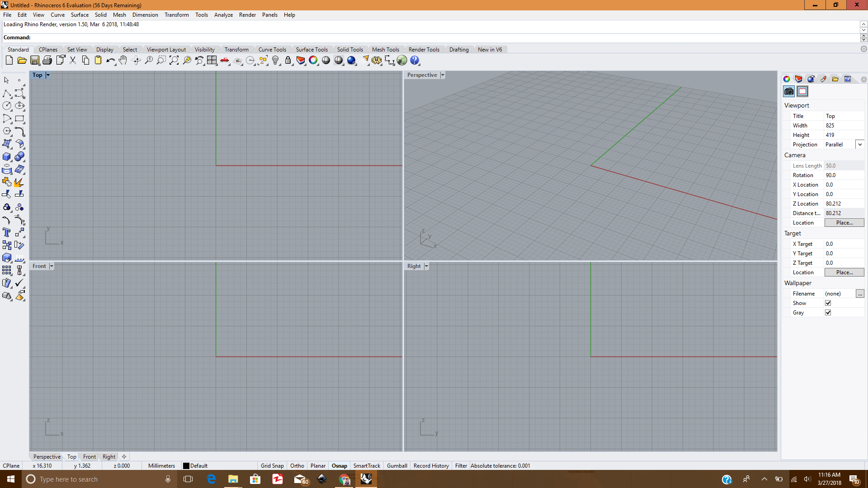This screenshot has height=488, width=868.
Task: Click the New file icon
Action: [x=9, y=61]
